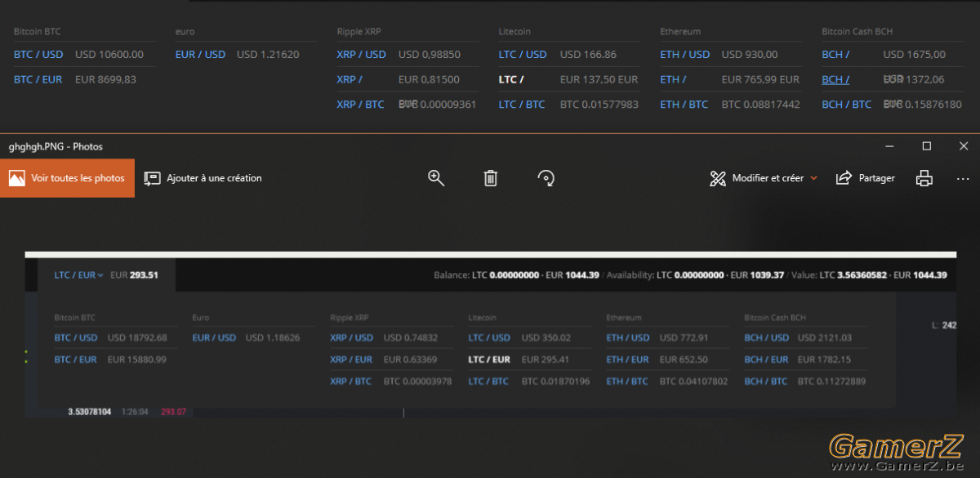The image size is (980, 478).
Task: Click USD 350.02 value in the photo
Action: (546, 337)
